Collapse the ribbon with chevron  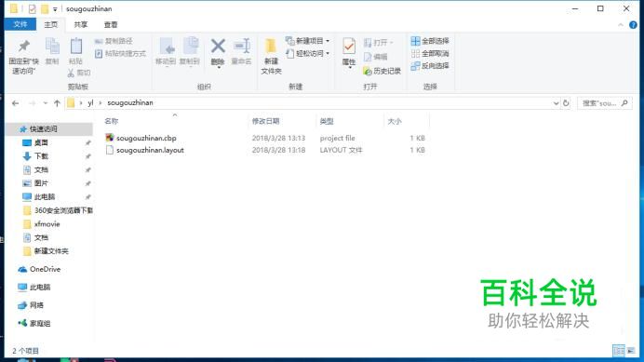tap(621, 25)
